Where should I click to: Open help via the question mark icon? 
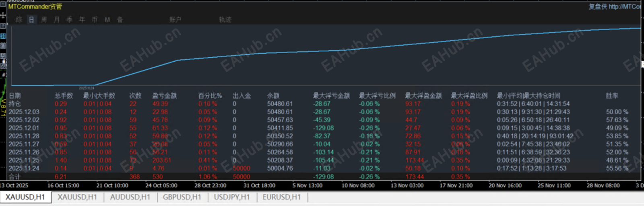click(x=3, y=26)
